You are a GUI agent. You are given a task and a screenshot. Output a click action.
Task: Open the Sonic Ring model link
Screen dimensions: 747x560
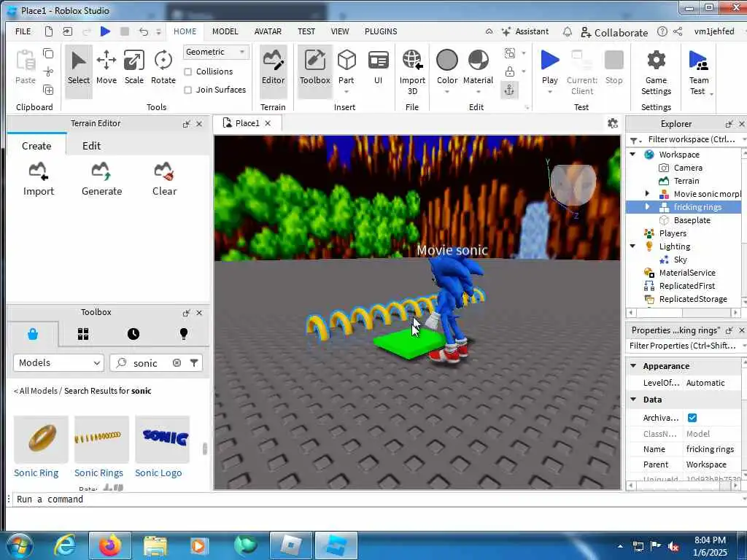pos(36,472)
